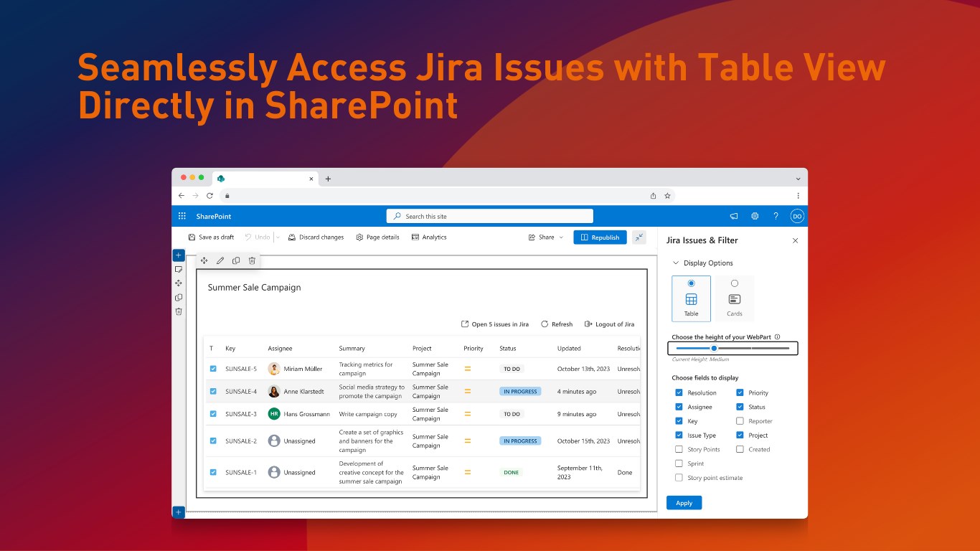Uncheck the Assignee field checkbox
980x551 pixels.
click(679, 407)
